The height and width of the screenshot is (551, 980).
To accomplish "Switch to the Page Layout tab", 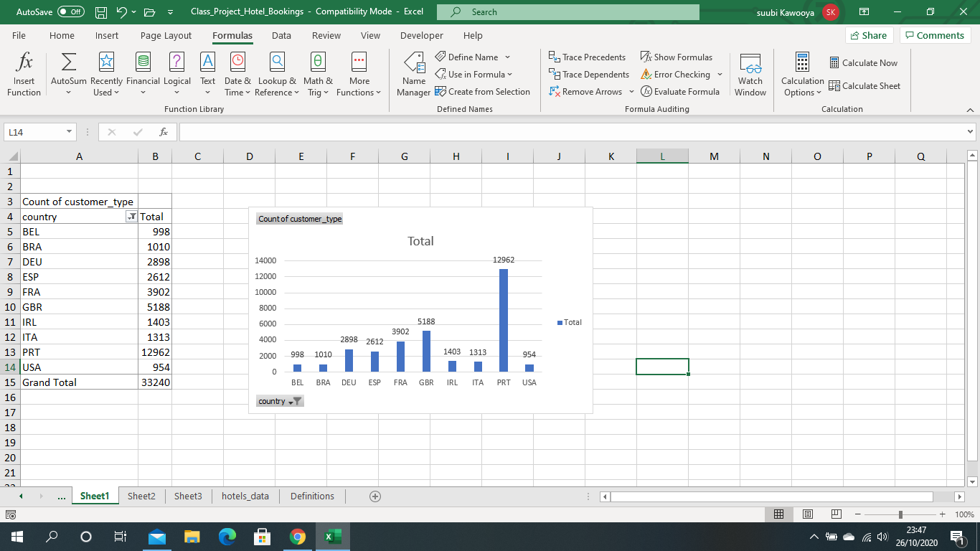I will [x=166, y=36].
